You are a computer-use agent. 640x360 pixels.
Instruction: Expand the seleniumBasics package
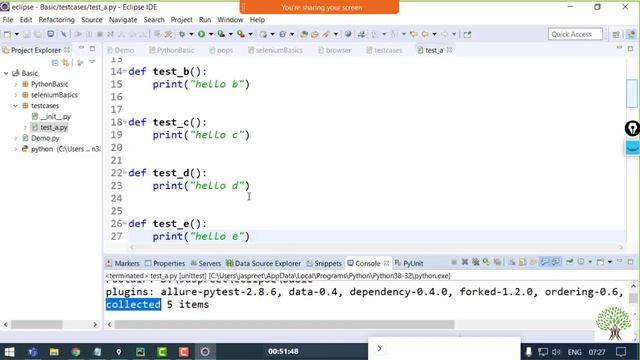click(16, 95)
